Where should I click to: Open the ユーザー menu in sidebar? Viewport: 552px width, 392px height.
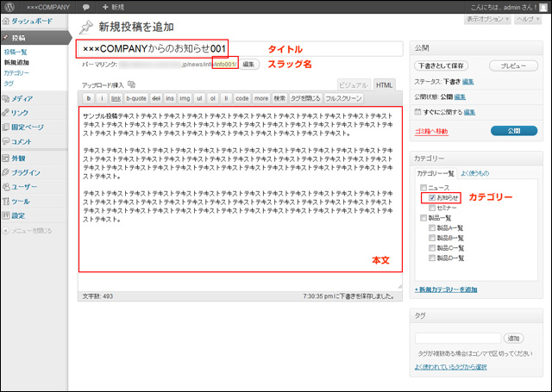[24, 186]
